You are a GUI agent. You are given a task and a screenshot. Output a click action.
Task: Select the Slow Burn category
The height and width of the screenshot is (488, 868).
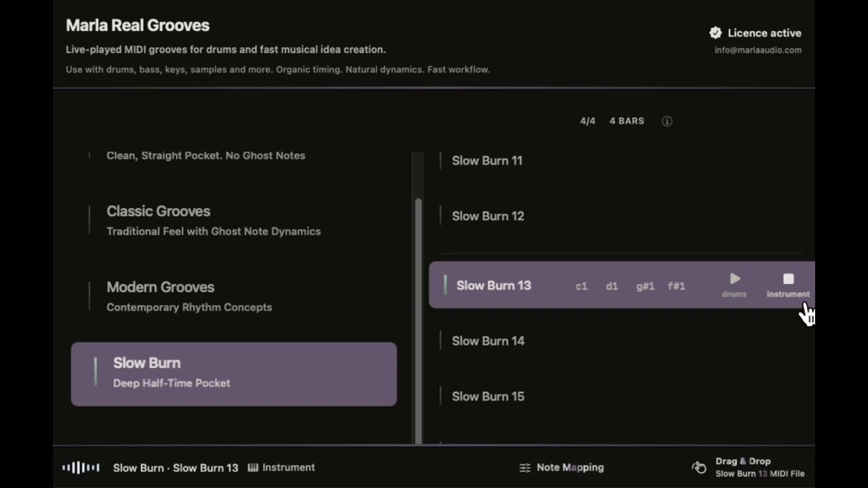pos(234,373)
